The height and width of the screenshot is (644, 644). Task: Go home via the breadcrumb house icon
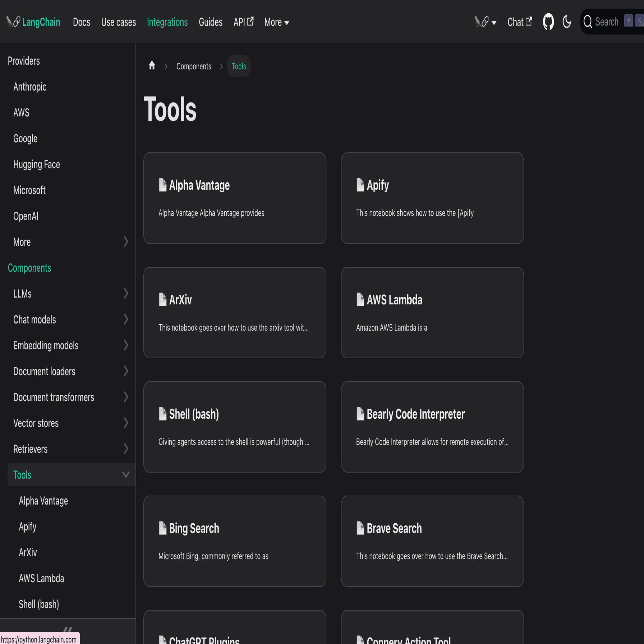(152, 66)
